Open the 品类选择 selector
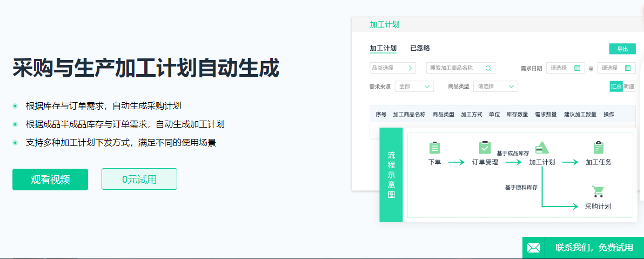644x259 pixels. tap(393, 68)
